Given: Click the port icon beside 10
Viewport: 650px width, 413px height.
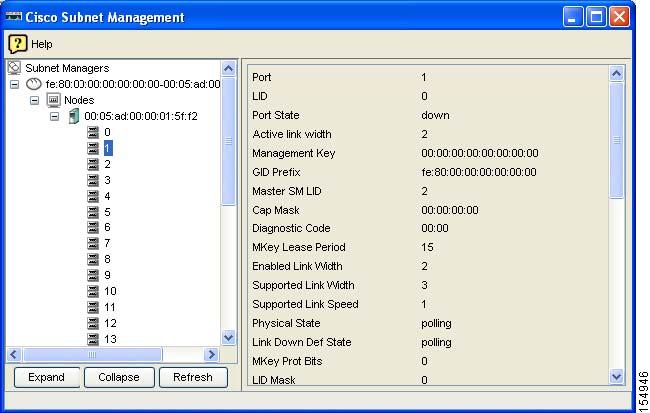Looking at the screenshot, I should tap(93, 291).
